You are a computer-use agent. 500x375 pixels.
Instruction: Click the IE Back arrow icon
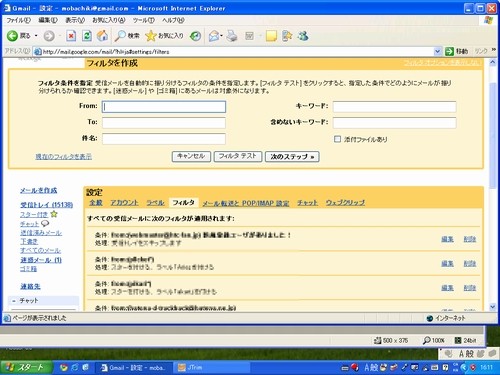[12, 36]
